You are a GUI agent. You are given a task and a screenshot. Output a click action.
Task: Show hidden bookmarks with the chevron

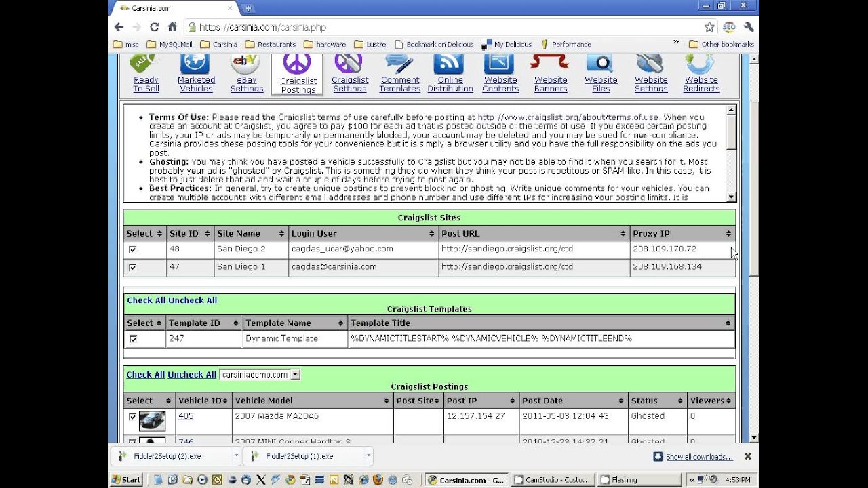click(x=676, y=43)
